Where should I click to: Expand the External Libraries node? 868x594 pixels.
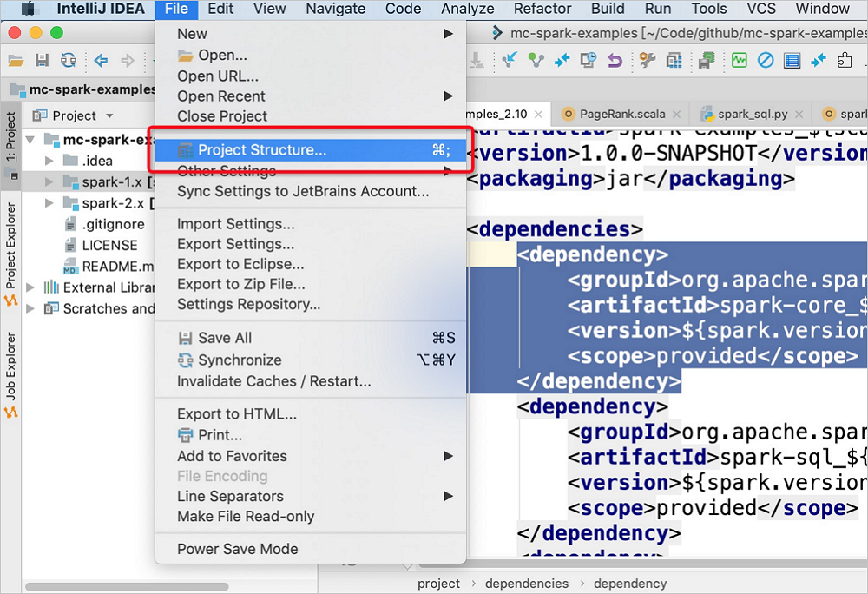31,287
